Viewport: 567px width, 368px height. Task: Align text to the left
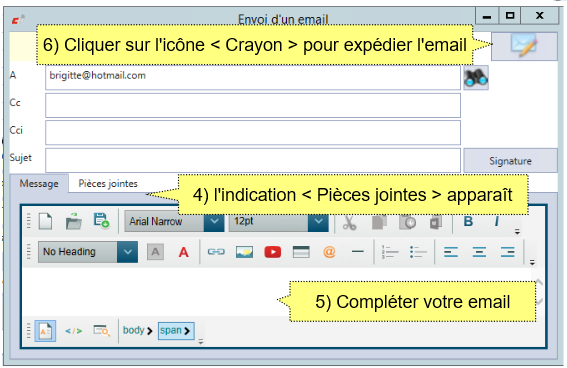pyautogui.click(x=451, y=252)
